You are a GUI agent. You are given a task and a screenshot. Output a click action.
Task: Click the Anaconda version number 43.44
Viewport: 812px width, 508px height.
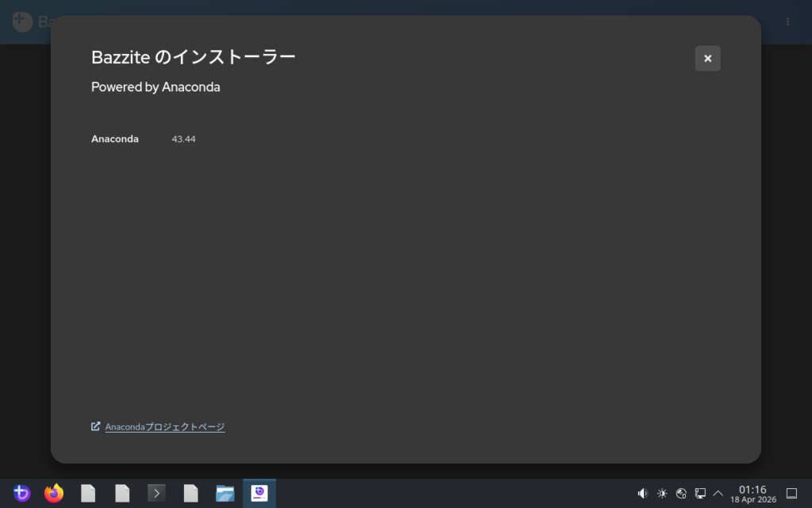[x=183, y=140]
